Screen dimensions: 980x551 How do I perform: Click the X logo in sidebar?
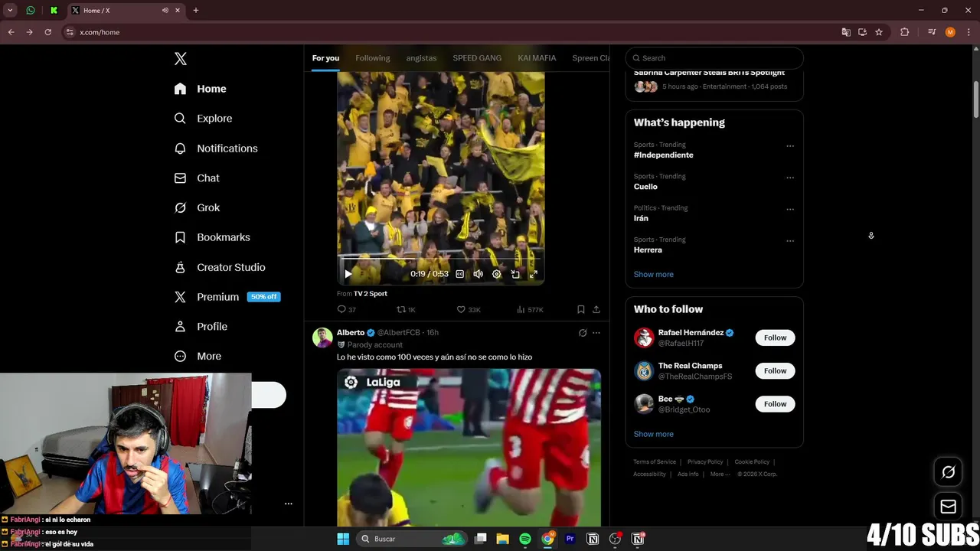(x=181, y=59)
